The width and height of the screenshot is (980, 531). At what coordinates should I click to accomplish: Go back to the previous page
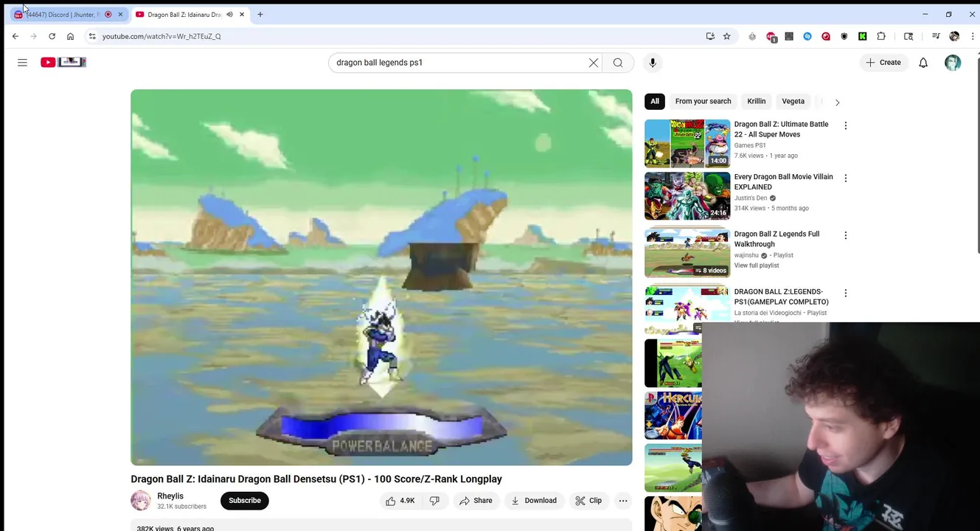point(15,36)
